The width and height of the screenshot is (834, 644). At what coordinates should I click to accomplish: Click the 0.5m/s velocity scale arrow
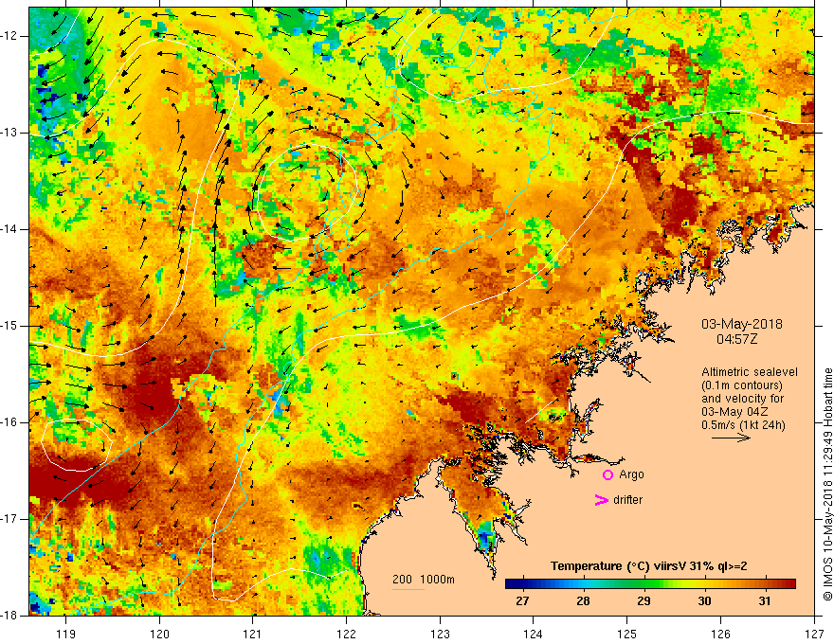[731, 438]
